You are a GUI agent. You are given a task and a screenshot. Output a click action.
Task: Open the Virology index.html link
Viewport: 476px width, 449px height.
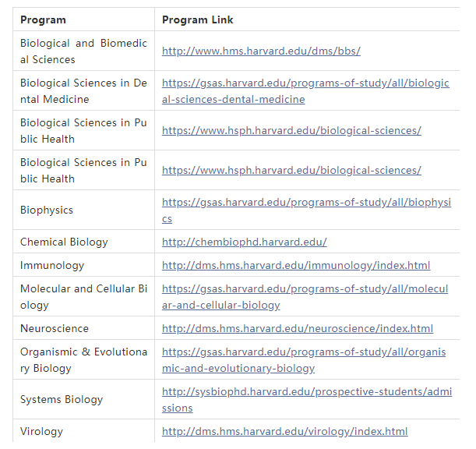coord(285,432)
